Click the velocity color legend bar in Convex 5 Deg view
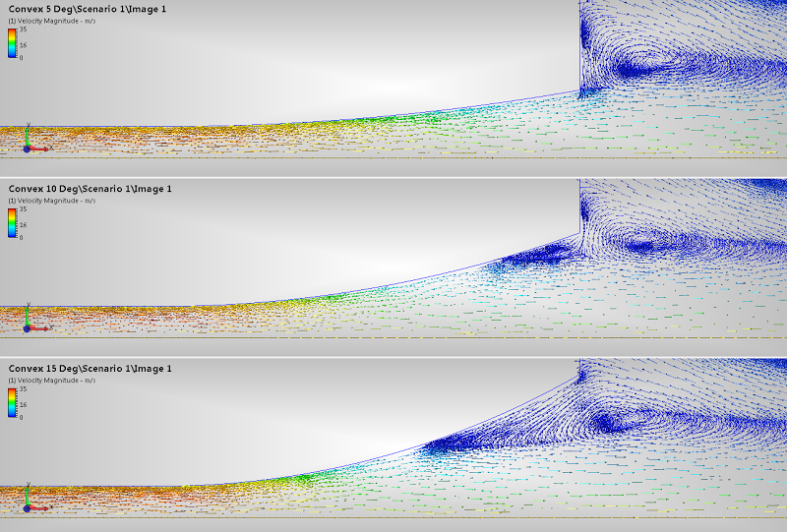The image size is (787, 532). click(12, 43)
